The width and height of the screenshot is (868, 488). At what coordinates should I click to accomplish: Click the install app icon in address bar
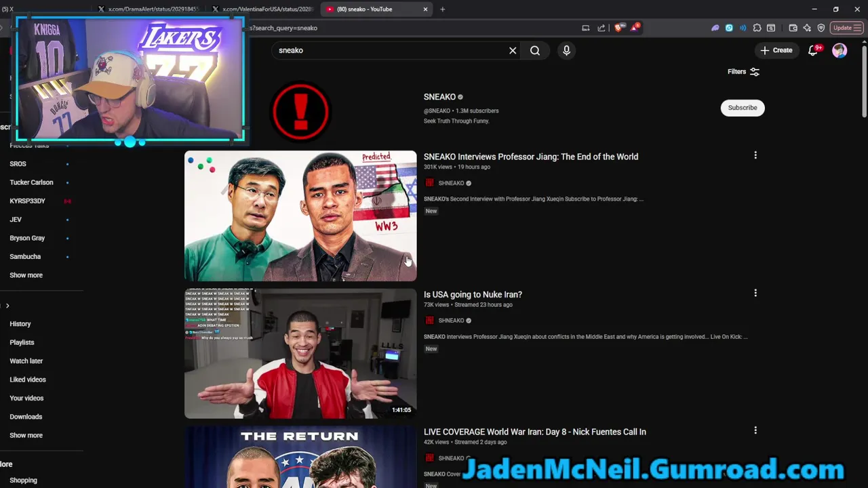(x=585, y=28)
